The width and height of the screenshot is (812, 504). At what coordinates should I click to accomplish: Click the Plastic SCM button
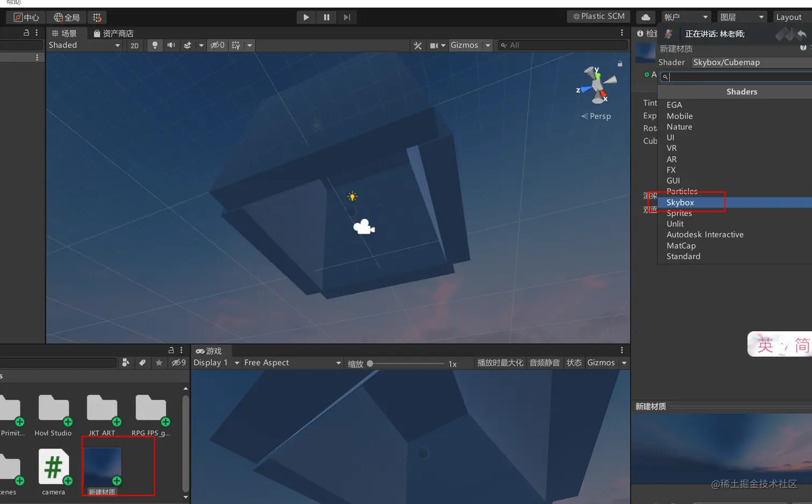click(599, 17)
